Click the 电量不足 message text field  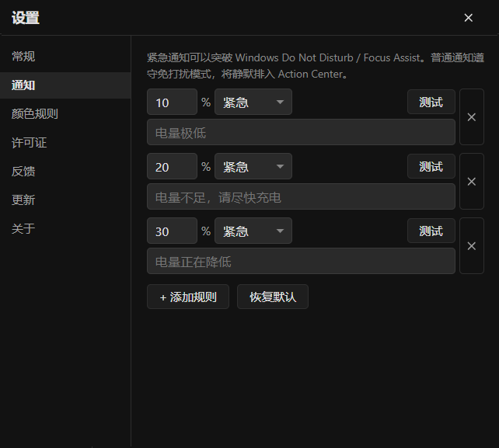pyautogui.click(x=301, y=196)
